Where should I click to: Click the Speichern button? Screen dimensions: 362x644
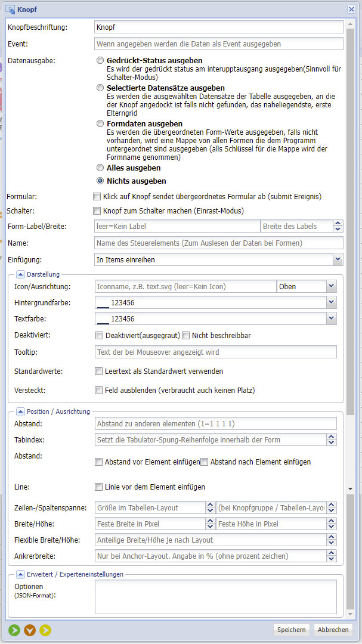pos(292,630)
